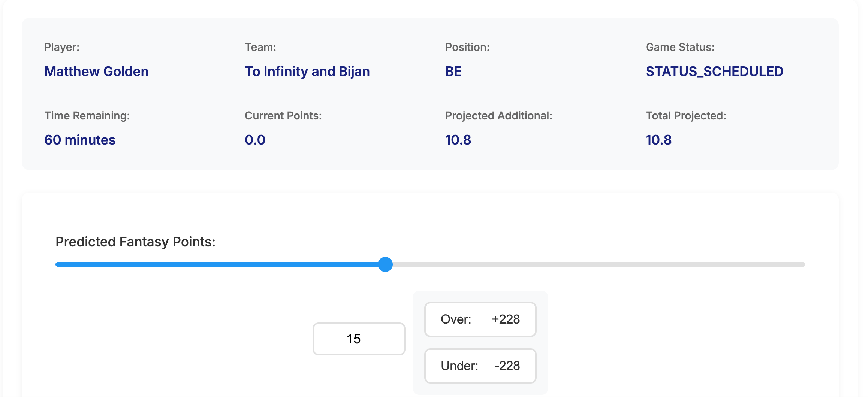Screen dimensions: 868x397
Task: Focus the points input field showing 15
Action: point(359,339)
